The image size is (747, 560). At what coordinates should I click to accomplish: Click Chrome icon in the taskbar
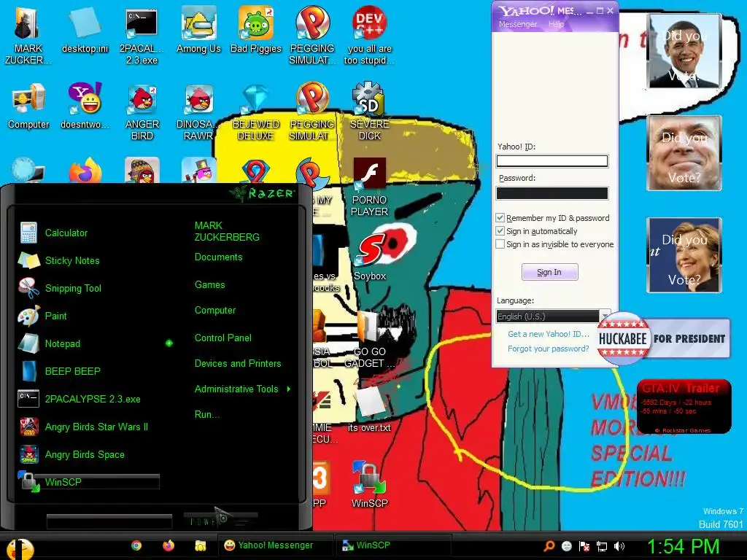click(x=136, y=545)
